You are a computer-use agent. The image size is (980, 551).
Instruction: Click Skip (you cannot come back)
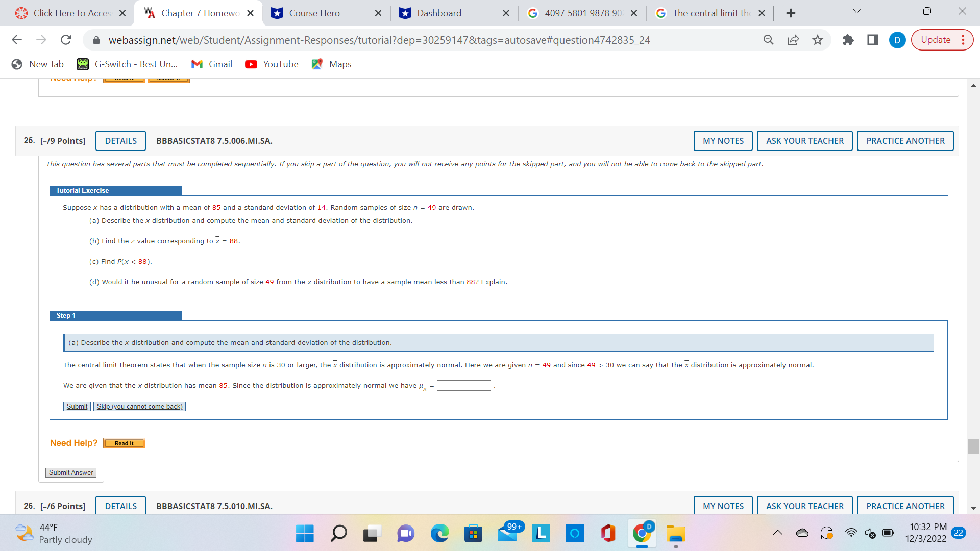(x=139, y=407)
